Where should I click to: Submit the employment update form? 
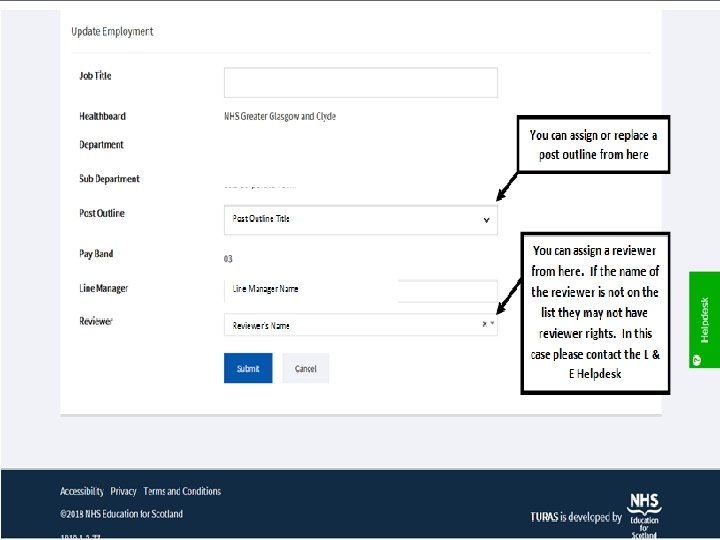[248, 368]
